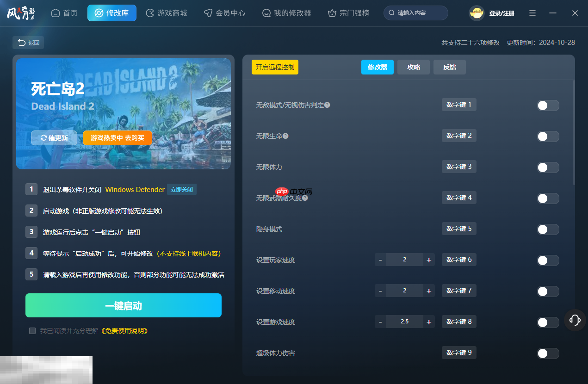
Task: Increase 设置玩家速度 value with plus
Action: (429, 260)
